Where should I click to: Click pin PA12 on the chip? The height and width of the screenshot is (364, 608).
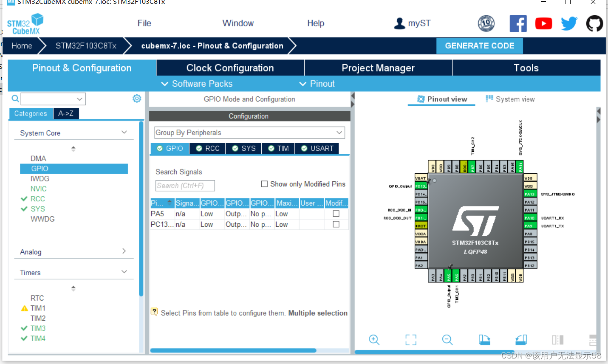[x=530, y=202]
